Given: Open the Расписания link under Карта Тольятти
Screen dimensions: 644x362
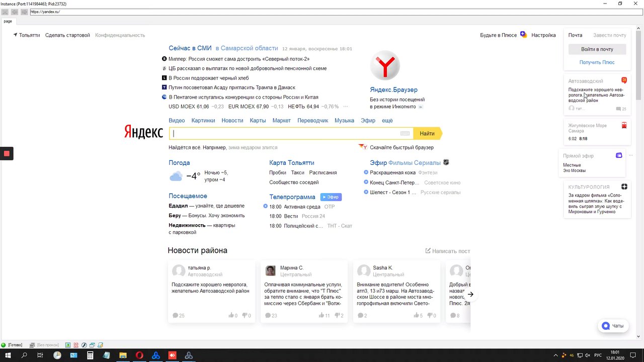Looking at the screenshot, I should tap(323, 172).
